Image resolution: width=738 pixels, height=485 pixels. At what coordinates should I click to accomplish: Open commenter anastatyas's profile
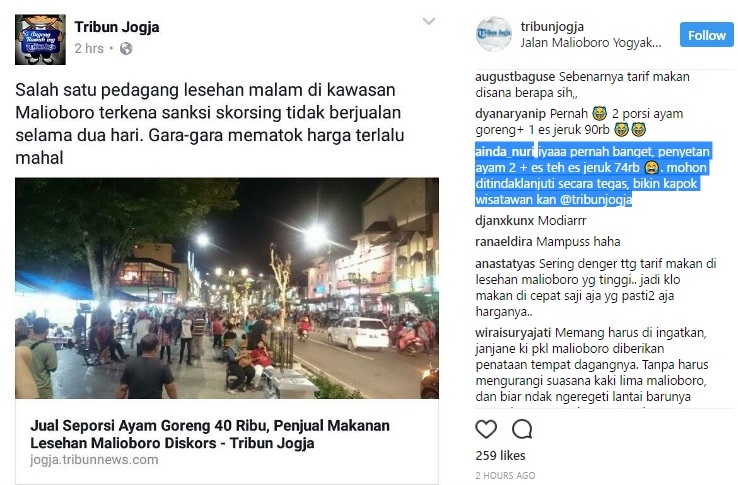coord(505,264)
